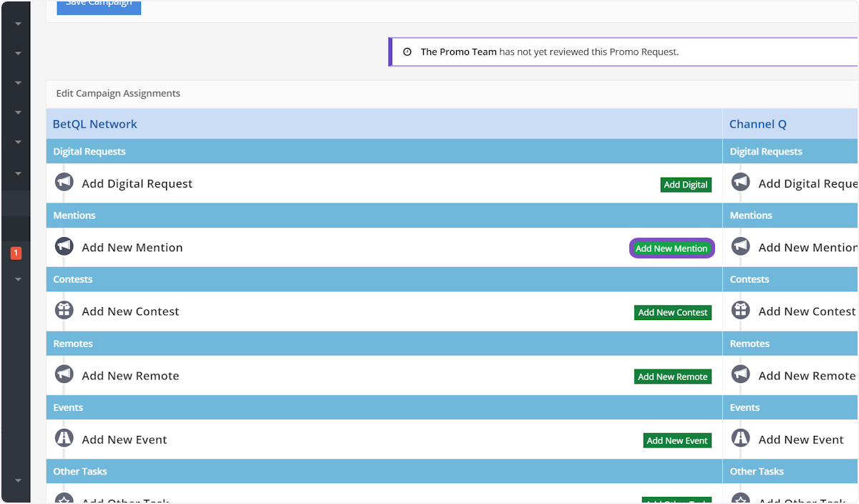859x504 pixels.
Task: Click the BetQL Add New Mention megaphone icon
Action: tap(64, 246)
